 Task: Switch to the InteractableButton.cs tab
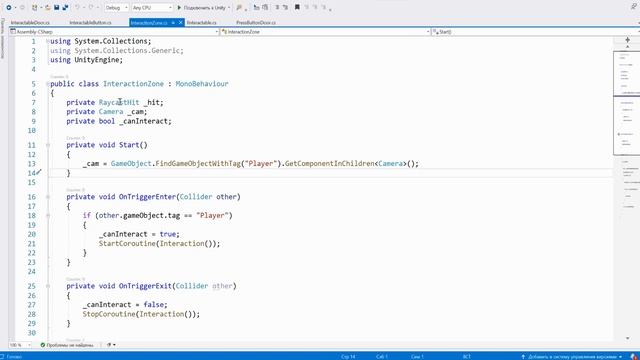pyautogui.click(x=91, y=23)
